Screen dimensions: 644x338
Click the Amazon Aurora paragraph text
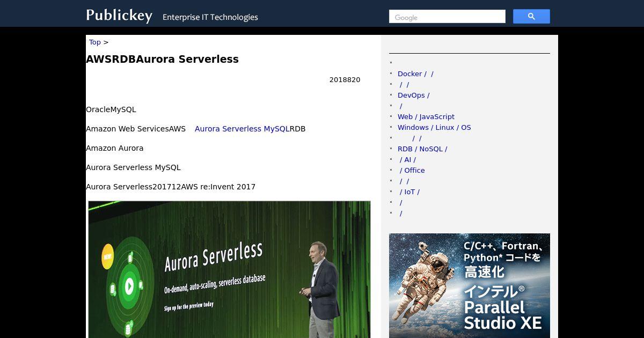(x=115, y=148)
